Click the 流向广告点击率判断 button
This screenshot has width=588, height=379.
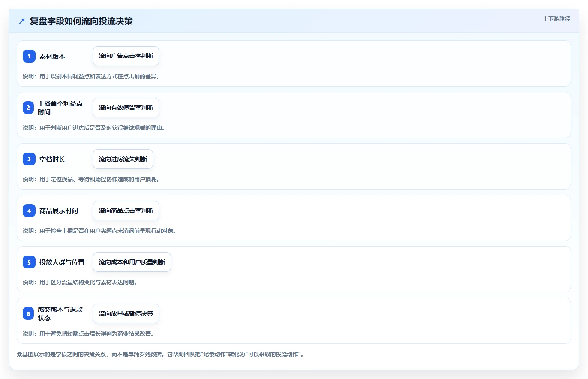(126, 56)
